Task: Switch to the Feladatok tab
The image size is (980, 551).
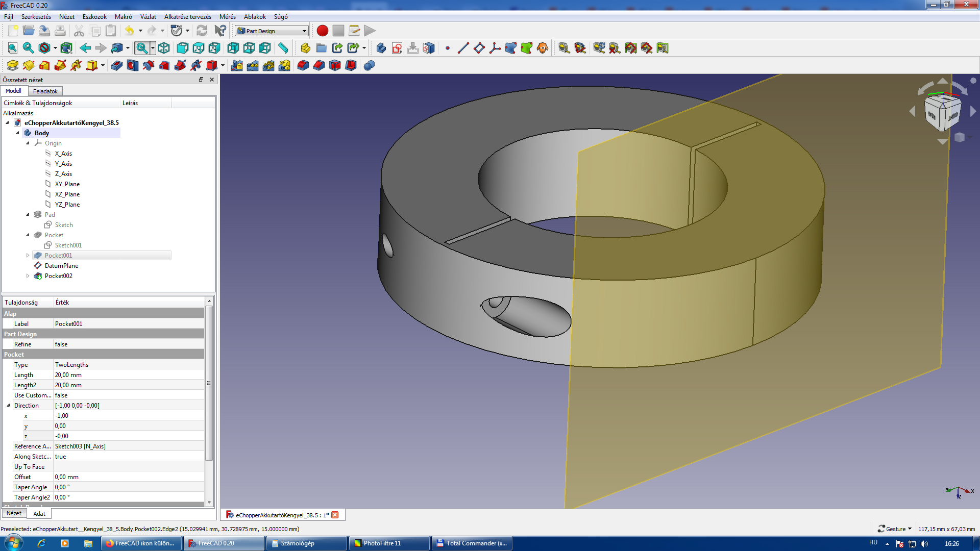Action: (x=45, y=91)
